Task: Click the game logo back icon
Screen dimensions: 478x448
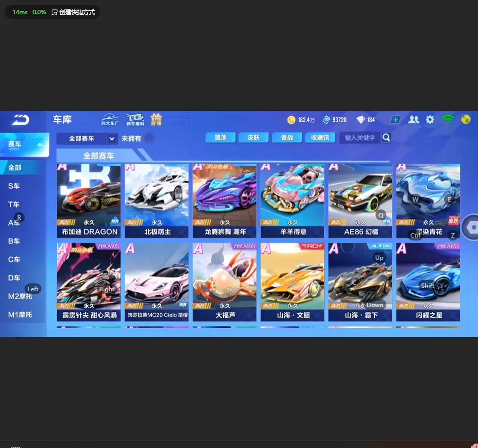Action: [20, 120]
